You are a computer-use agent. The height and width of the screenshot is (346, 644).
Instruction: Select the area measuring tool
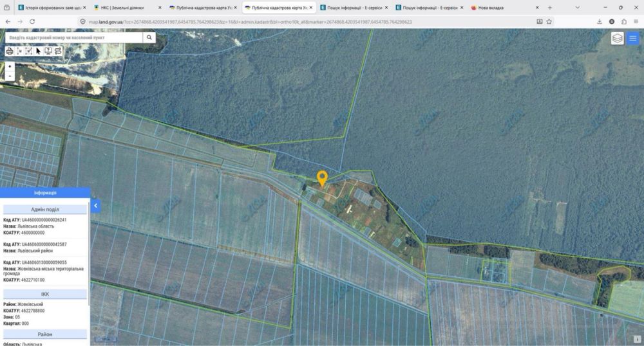(29, 51)
